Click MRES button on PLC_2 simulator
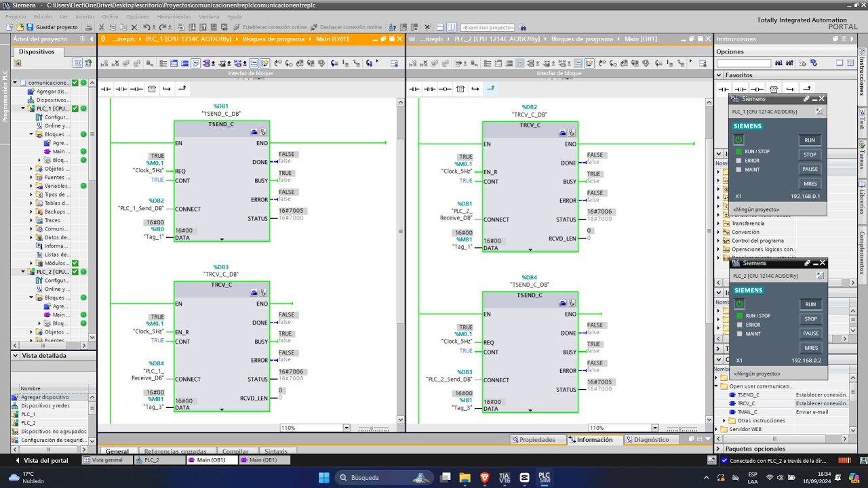 810,348
